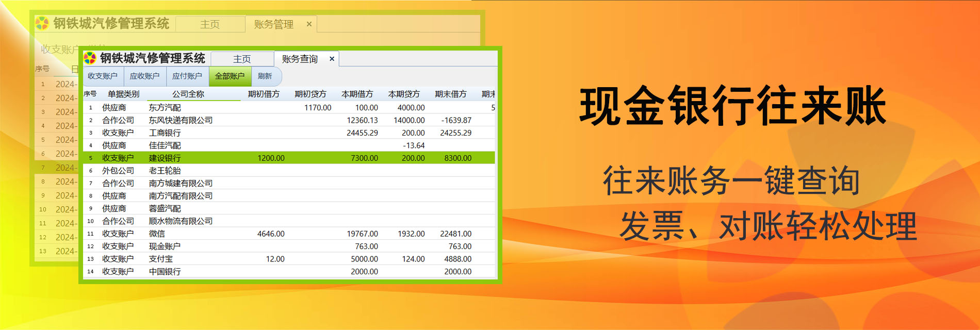Click the faded app logo in the background window

pos(42,23)
